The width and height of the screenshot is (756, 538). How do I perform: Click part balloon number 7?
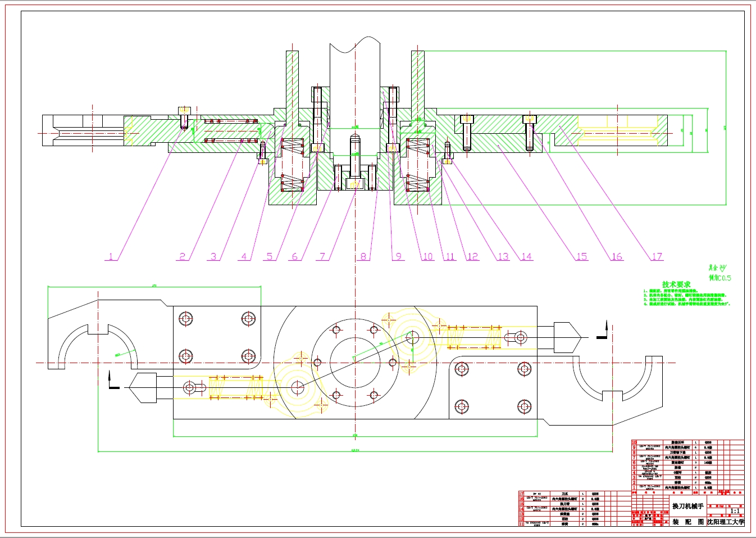[x=322, y=256]
